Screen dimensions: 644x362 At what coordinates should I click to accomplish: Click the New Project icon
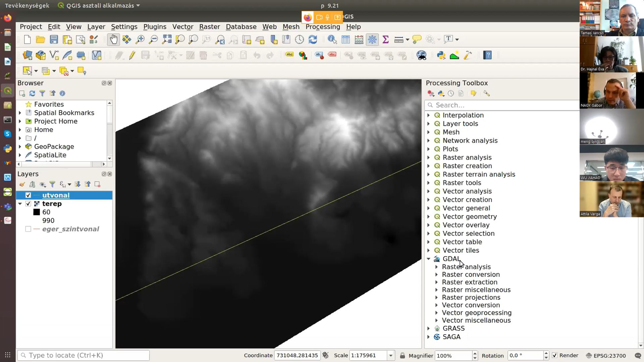tap(27, 40)
